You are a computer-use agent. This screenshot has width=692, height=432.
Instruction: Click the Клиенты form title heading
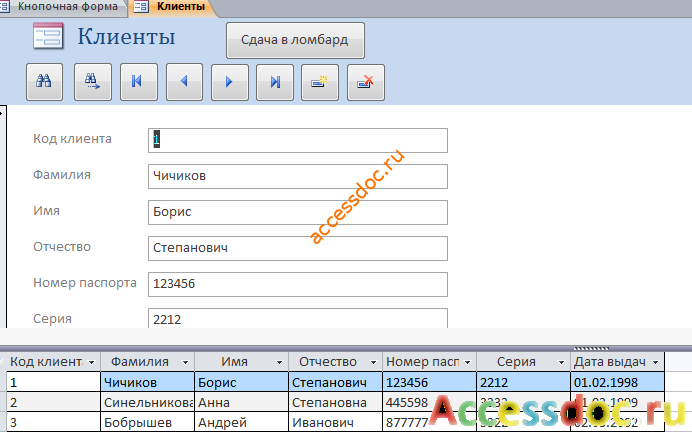coord(126,36)
